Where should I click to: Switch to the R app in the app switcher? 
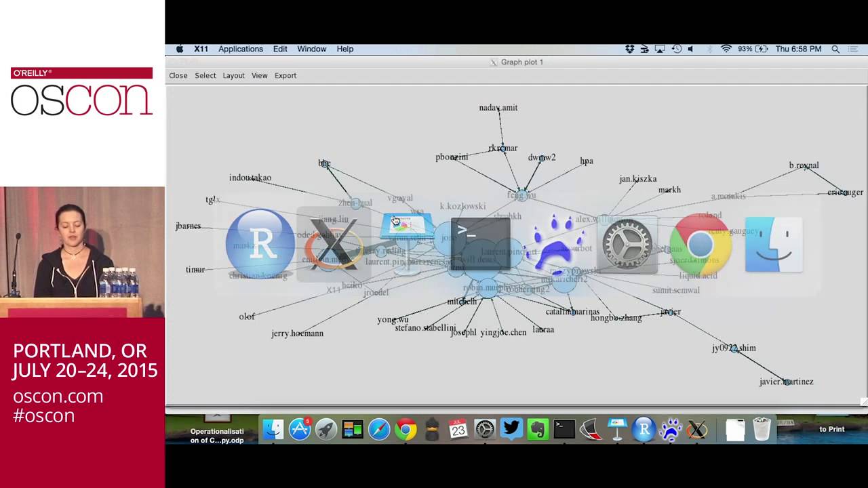point(260,244)
